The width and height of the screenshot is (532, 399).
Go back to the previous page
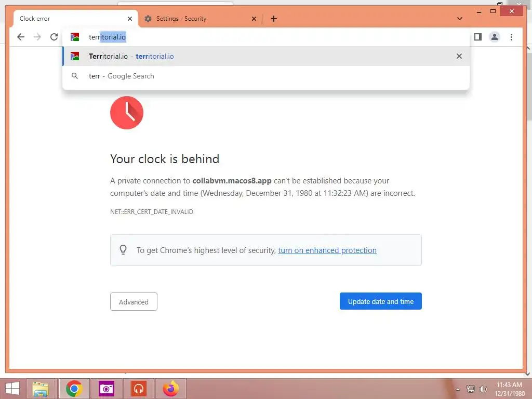(x=21, y=37)
